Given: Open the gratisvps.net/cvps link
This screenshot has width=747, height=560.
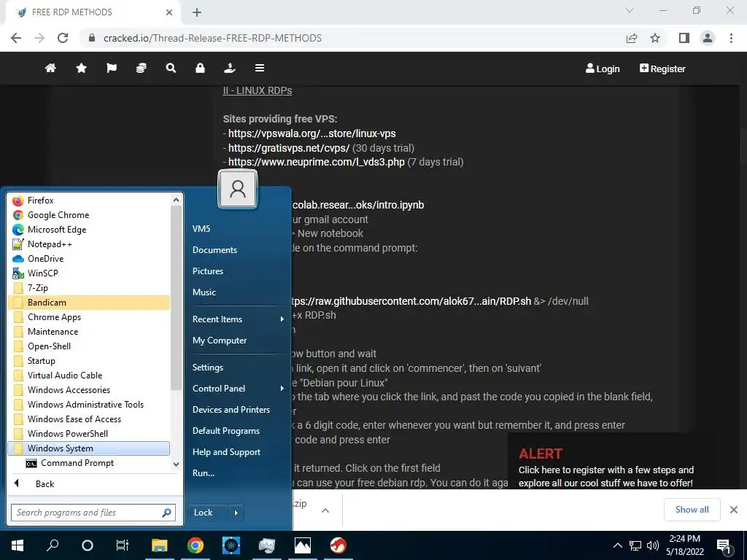Looking at the screenshot, I should point(289,148).
